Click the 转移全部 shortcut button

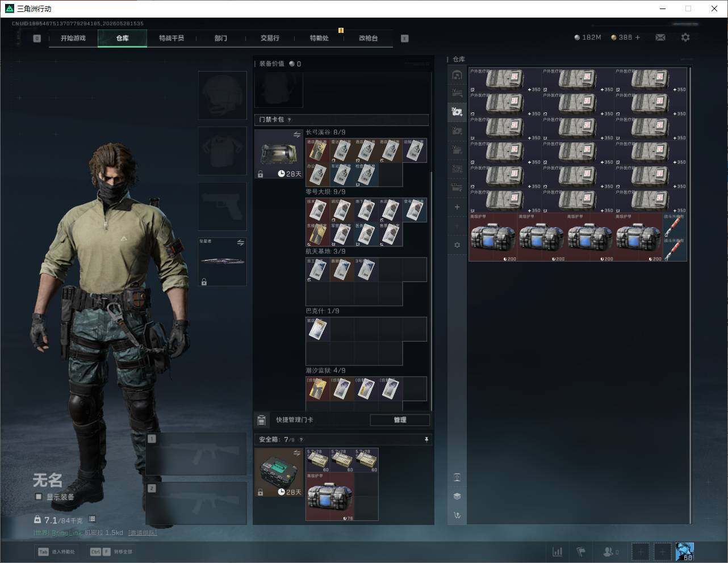click(x=112, y=552)
